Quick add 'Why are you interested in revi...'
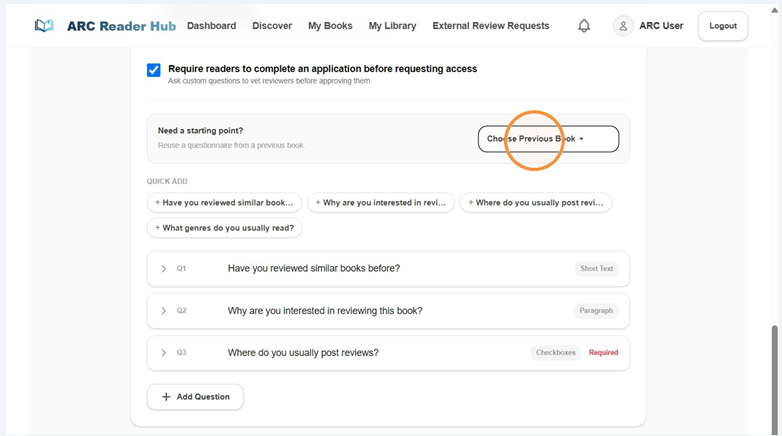Screen dimensions: 782x436 [381, 203]
